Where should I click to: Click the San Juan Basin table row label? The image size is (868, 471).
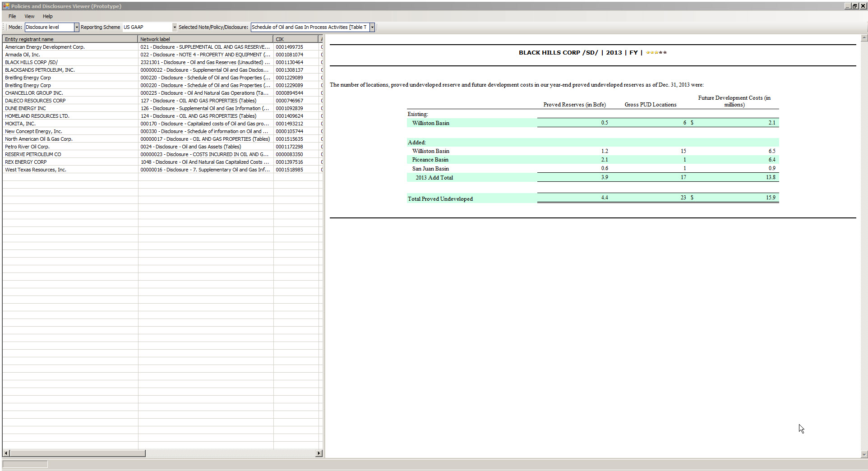430,169
